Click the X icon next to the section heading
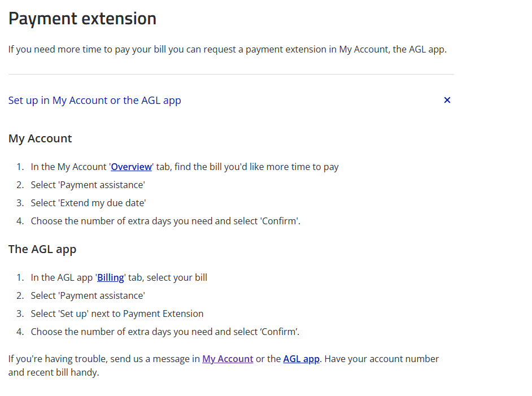This screenshot has height=396, width=532. (447, 100)
